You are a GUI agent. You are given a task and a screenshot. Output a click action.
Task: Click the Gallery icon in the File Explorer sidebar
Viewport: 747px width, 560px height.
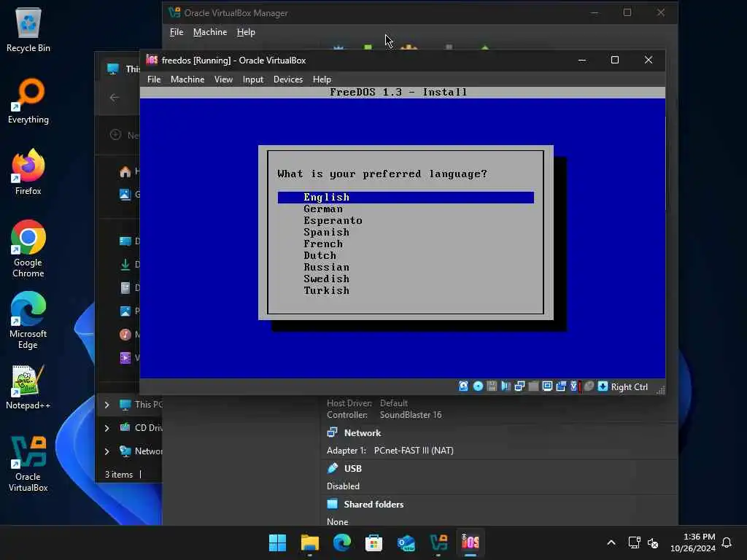click(x=125, y=194)
